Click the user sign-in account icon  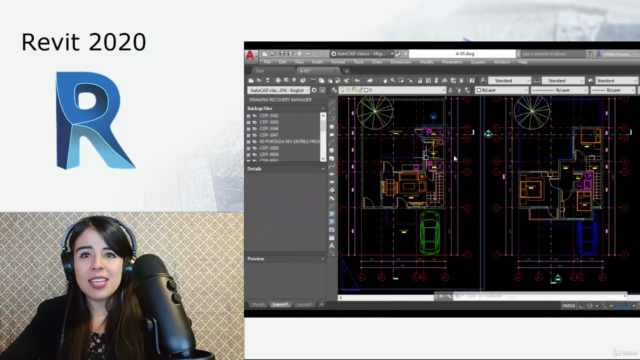598,54
